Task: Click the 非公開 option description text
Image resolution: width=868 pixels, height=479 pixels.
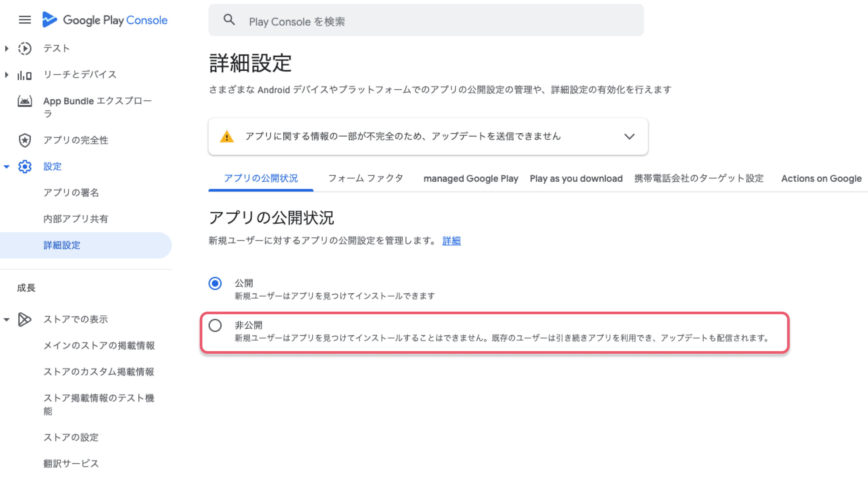Action: (502, 338)
